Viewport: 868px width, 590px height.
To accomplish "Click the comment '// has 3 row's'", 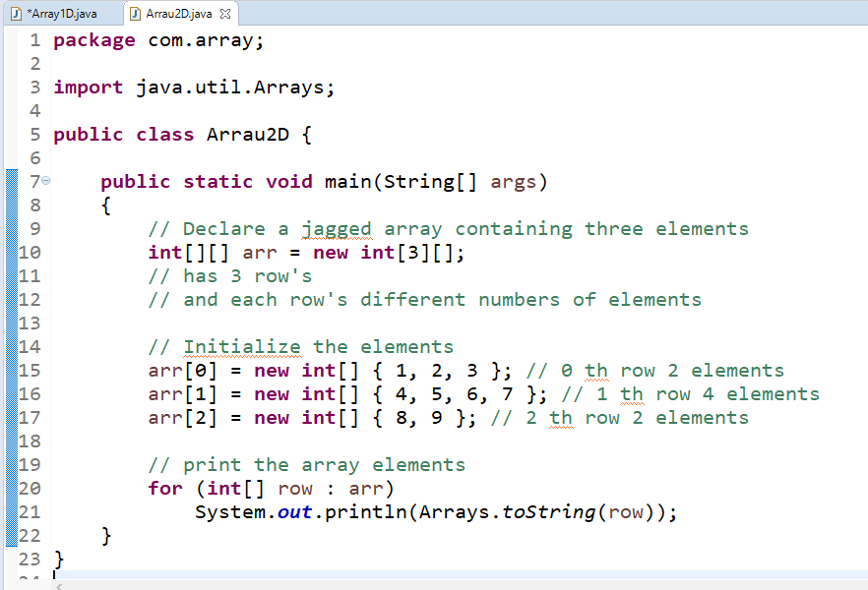I will pos(229,276).
